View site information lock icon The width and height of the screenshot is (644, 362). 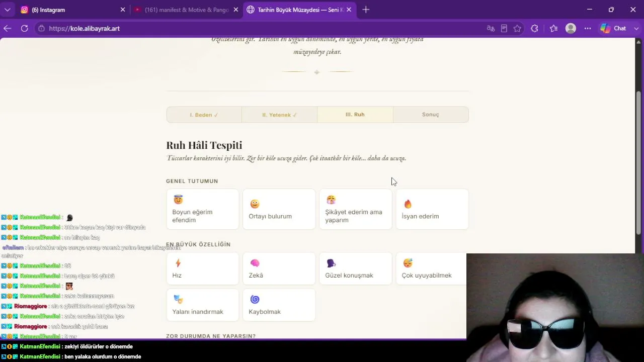(41, 29)
